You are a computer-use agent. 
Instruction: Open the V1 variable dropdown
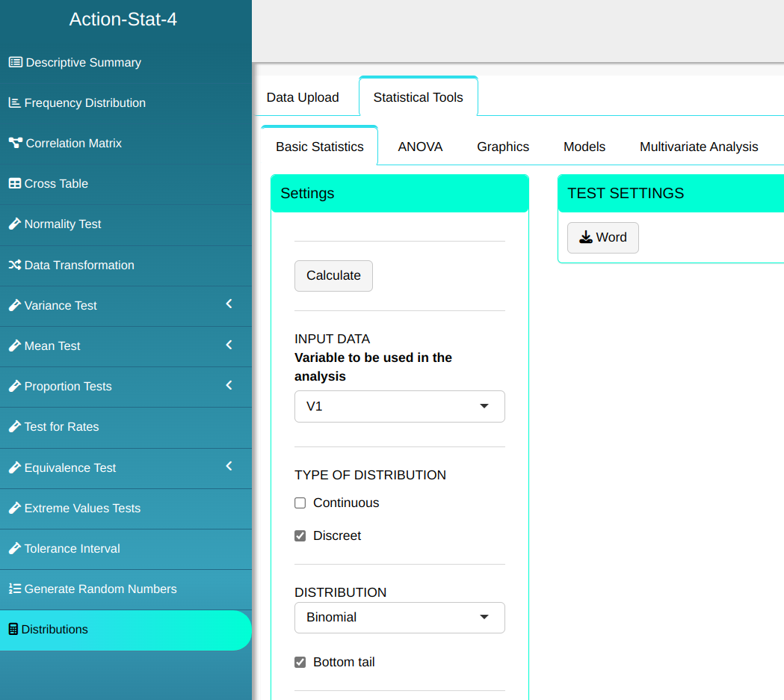(x=399, y=407)
